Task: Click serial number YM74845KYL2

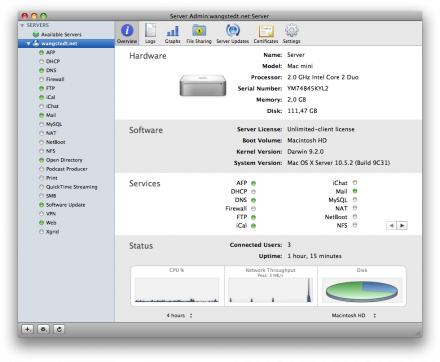Action: click(x=308, y=88)
